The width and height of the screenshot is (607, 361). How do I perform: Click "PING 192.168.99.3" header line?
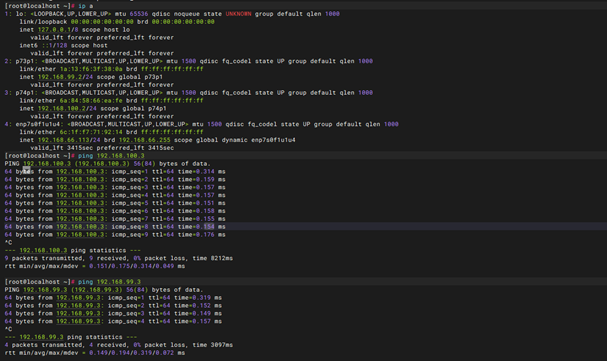[104, 290]
